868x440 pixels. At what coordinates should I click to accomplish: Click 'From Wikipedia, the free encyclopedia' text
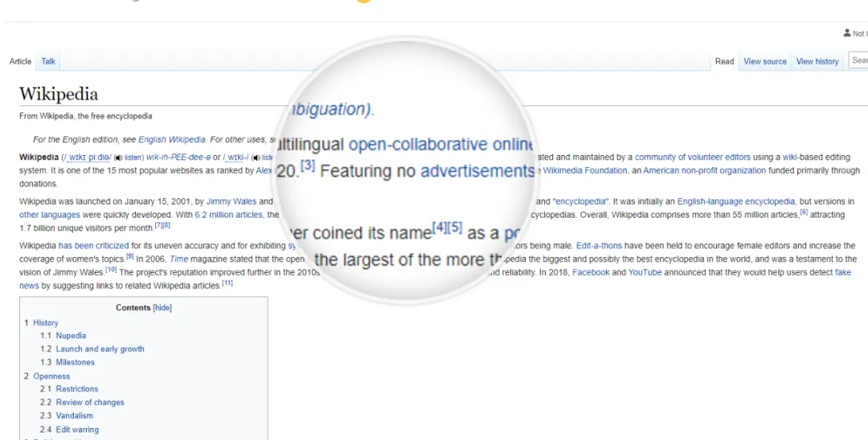coord(86,116)
